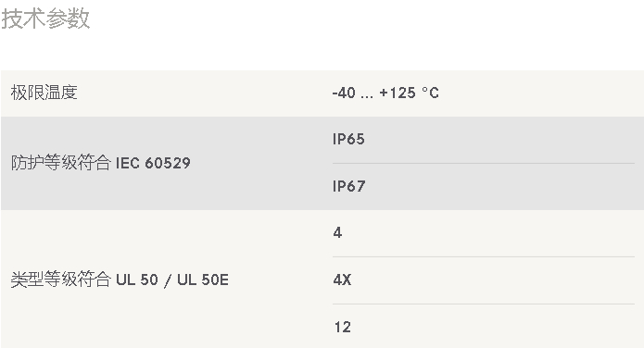The height and width of the screenshot is (348, 644).
Task: Click the slash between UL 50 and UL 50E
Action: [168, 280]
